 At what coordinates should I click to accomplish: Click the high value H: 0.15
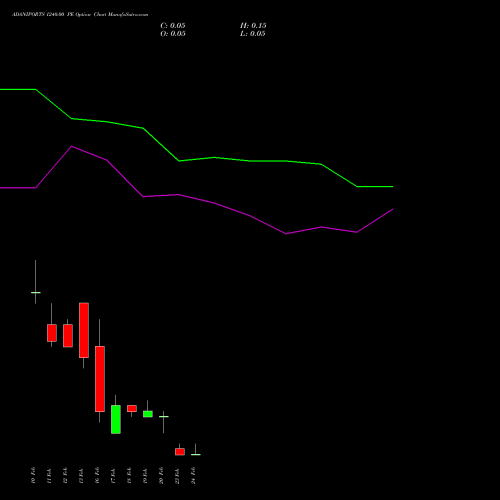(x=253, y=26)
